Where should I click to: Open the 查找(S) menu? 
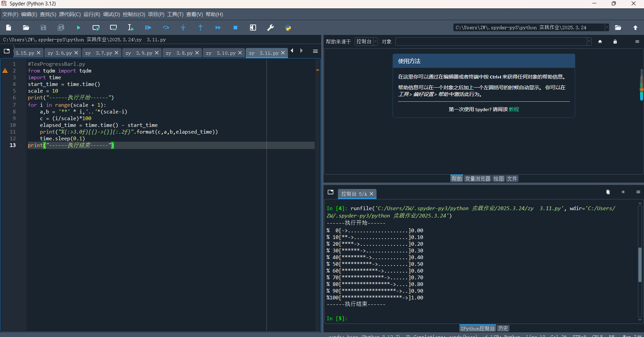point(48,14)
